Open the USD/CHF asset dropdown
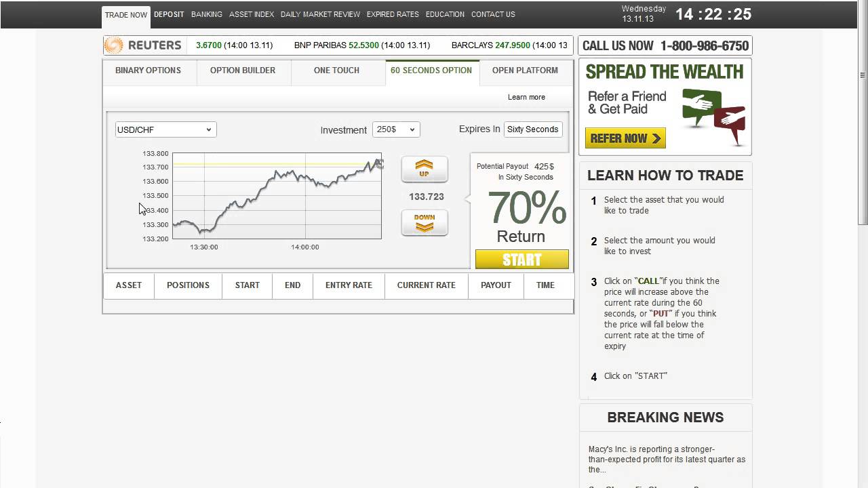Image resolution: width=868 pixels, height=488 pixels. [165, 129]
